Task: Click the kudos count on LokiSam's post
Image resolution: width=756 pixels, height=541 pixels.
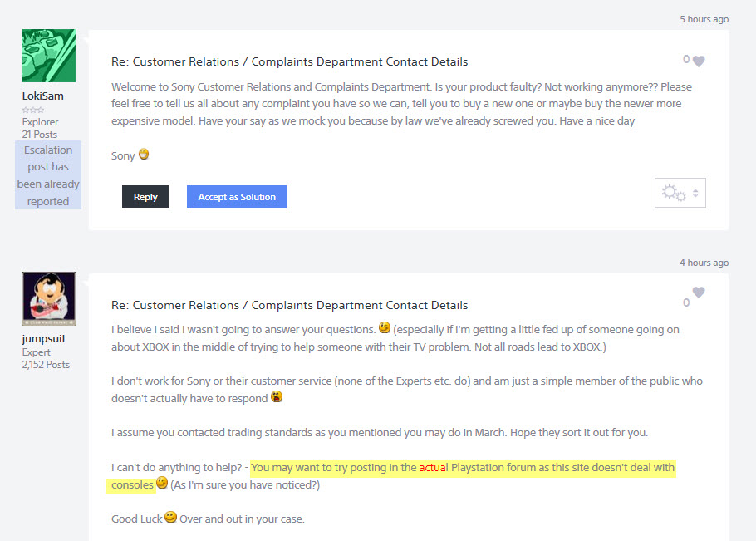Action: point(686,60)
